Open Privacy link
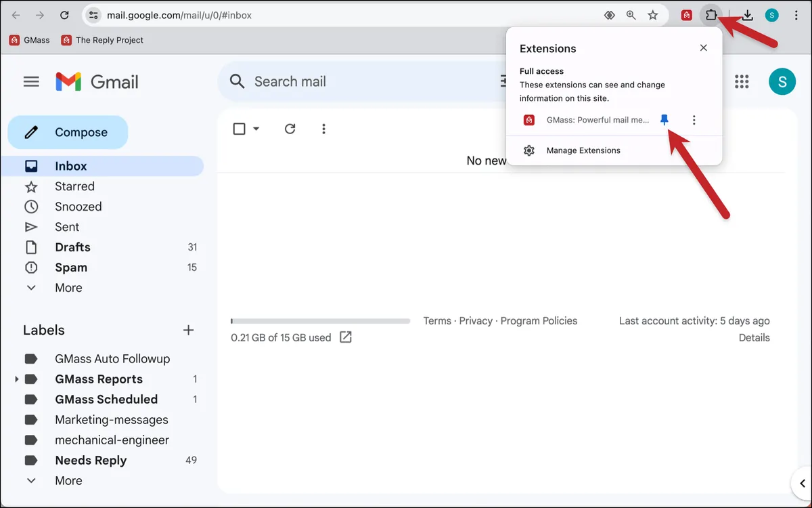This screenshot has height=508, width=812. [x=476, y=321]
